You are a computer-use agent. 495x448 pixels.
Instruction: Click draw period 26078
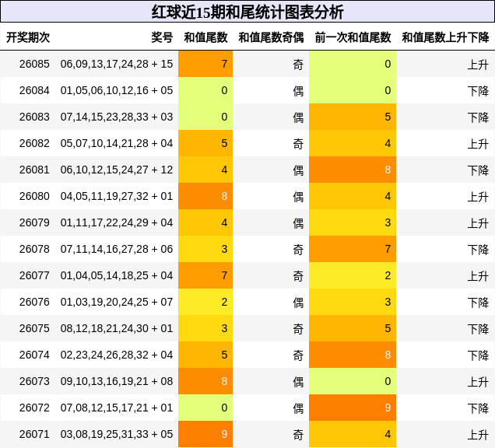coord(34,249)
